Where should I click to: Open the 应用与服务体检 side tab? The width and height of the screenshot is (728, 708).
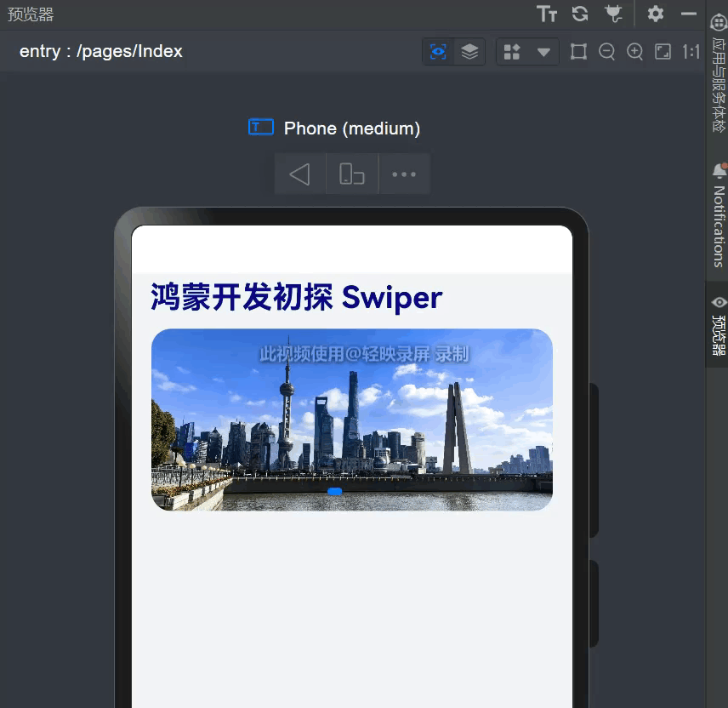coord(719,73)
